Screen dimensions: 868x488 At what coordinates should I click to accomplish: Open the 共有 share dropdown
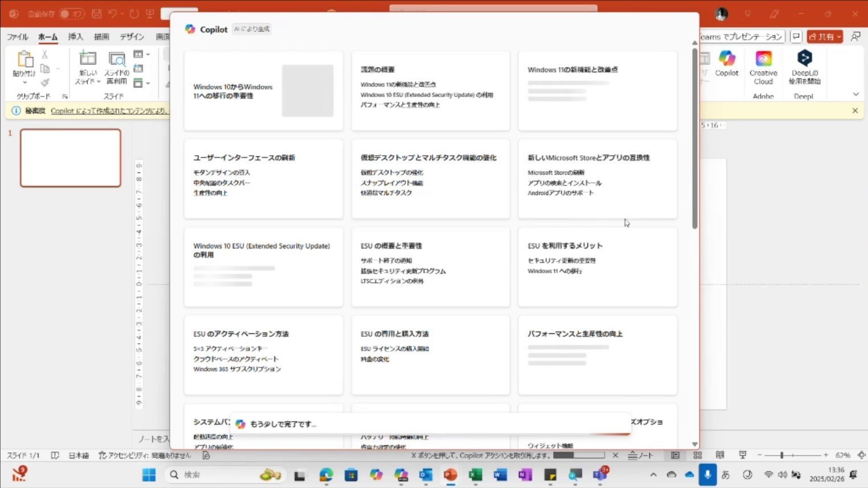[x=824, y=37]
